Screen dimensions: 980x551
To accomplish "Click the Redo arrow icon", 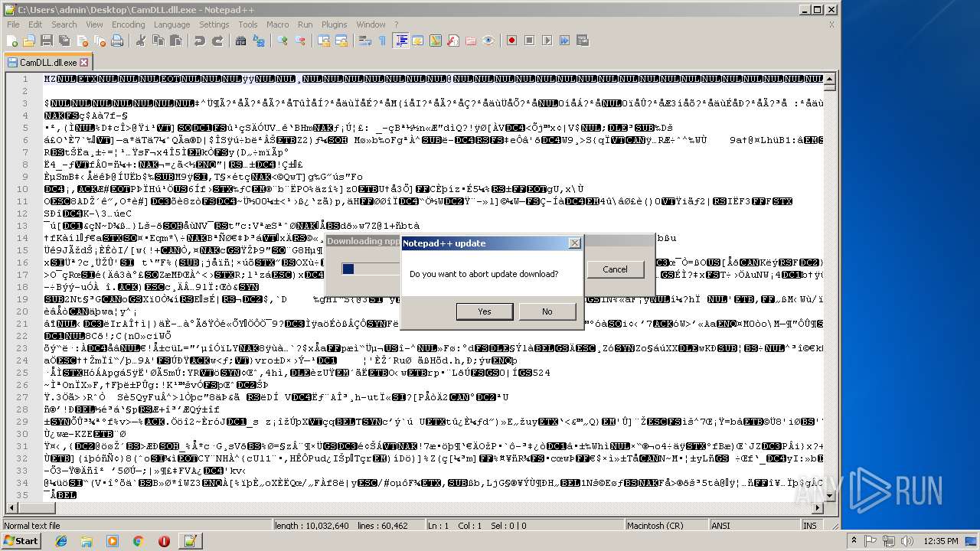I will tap(217, 41).
